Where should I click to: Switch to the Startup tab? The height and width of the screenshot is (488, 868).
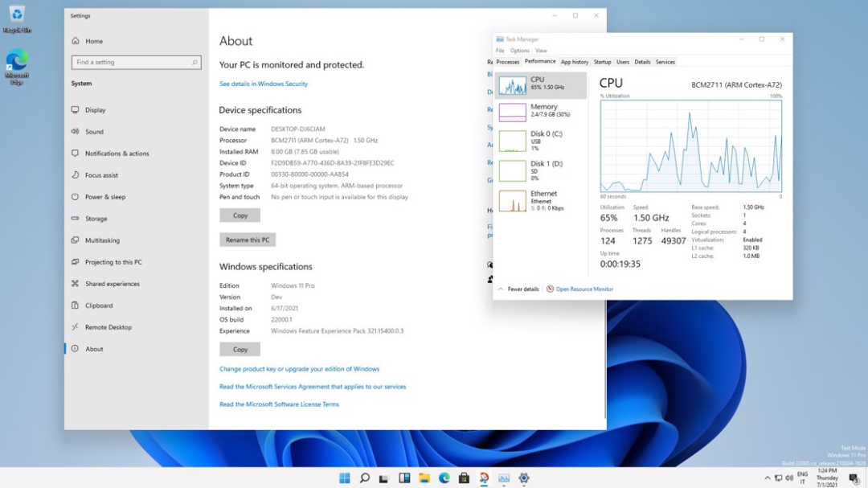pyautogui.click(x=602, y=62)
